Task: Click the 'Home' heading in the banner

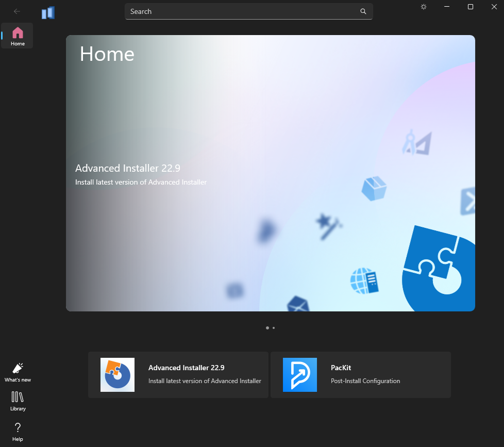Action: tap(107, 54)
